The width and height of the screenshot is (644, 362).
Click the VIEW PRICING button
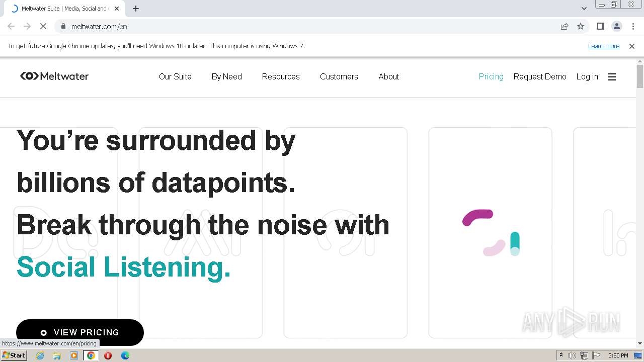click(x=80, y=332)
